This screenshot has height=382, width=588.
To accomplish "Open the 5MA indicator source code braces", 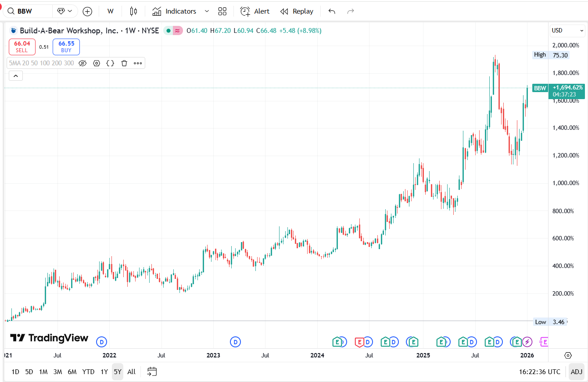I will 110,63.
